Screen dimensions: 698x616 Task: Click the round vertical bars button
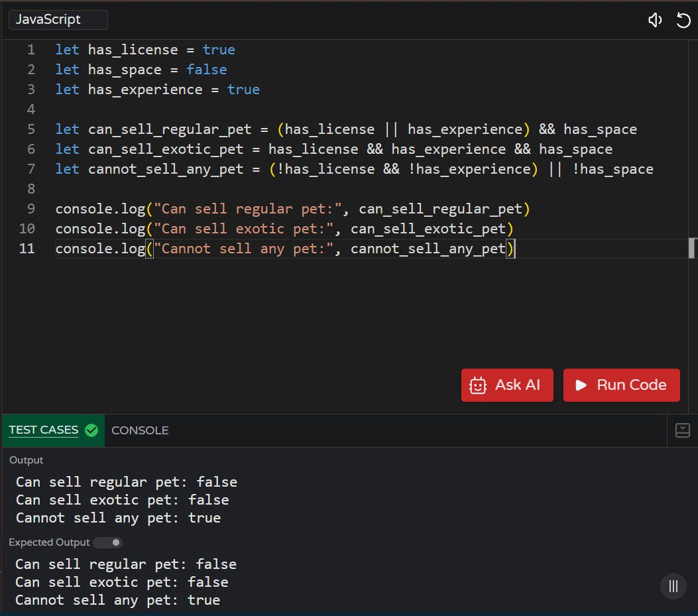(x=673, y=586)
